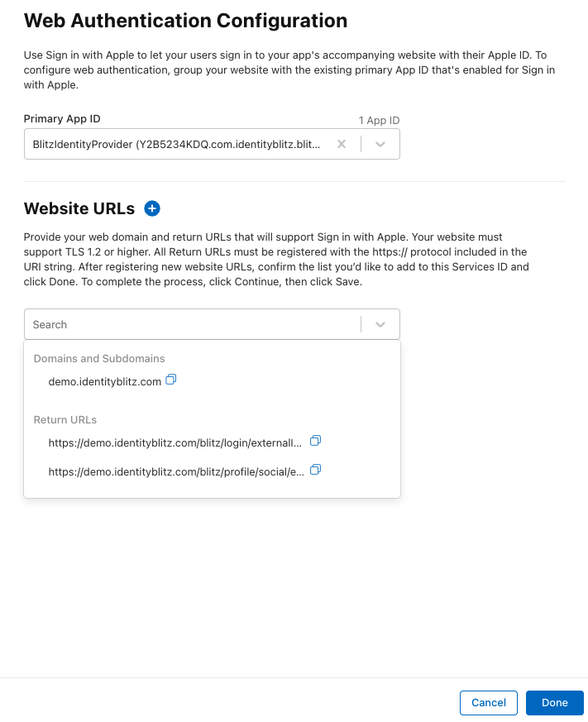Open the BlitzIdentityProvider App ID combo box
588x722 pixels.
click(212, 144)
